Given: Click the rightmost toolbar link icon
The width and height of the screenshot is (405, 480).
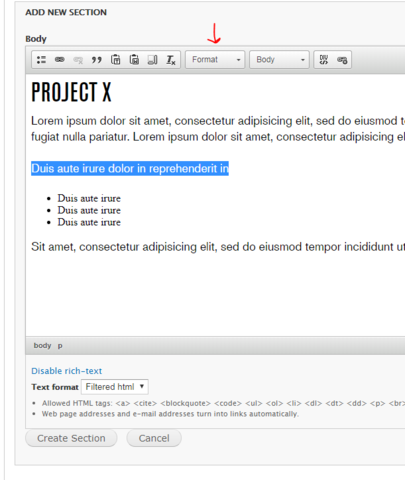Looking at the screenshot, I should point(342,60).
